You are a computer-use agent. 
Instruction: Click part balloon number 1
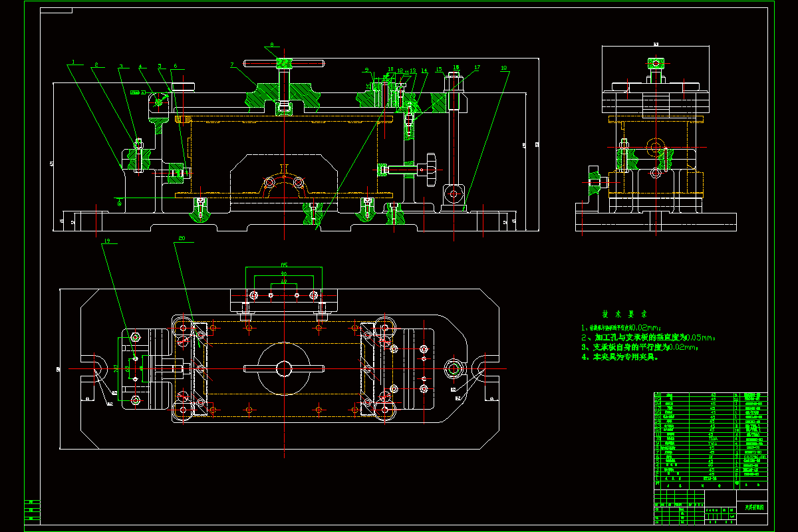(73, 63)
